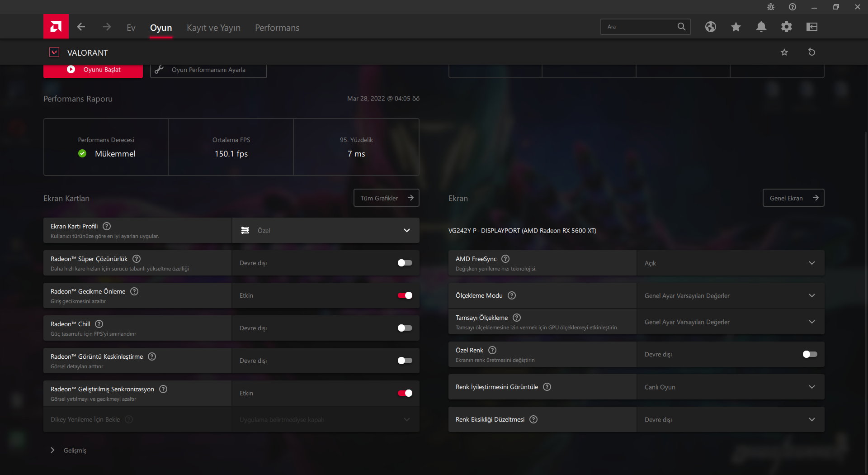Open AMD FreeSync dropdown
Viewport: 868px width, 475px height.
click(731, 263)
